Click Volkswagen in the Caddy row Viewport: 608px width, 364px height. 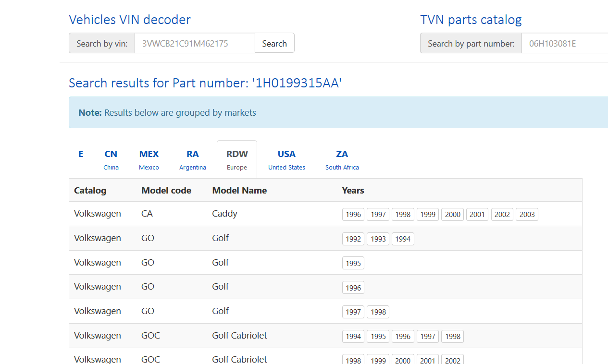(x=98, y=214)
